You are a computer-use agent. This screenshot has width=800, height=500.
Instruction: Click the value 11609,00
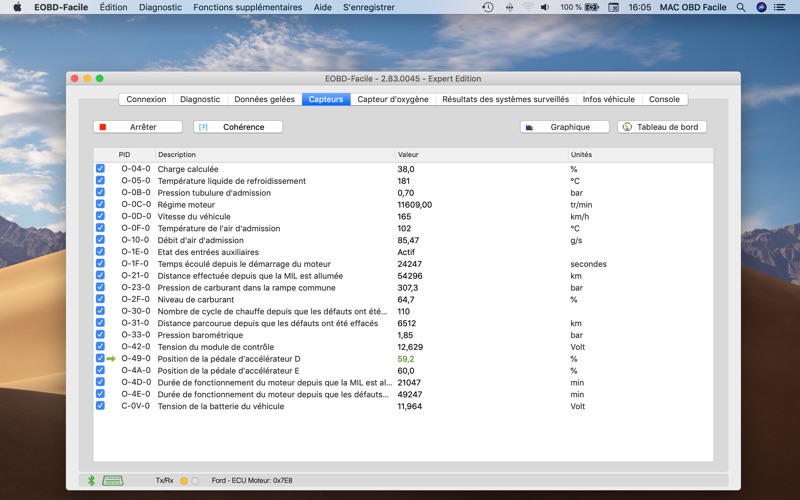(x=414, y=205)
